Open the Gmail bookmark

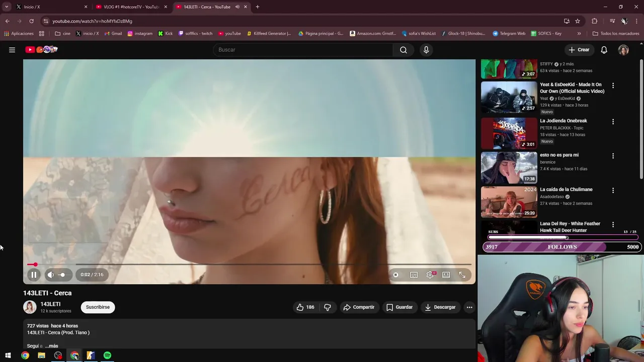(113, 34)
